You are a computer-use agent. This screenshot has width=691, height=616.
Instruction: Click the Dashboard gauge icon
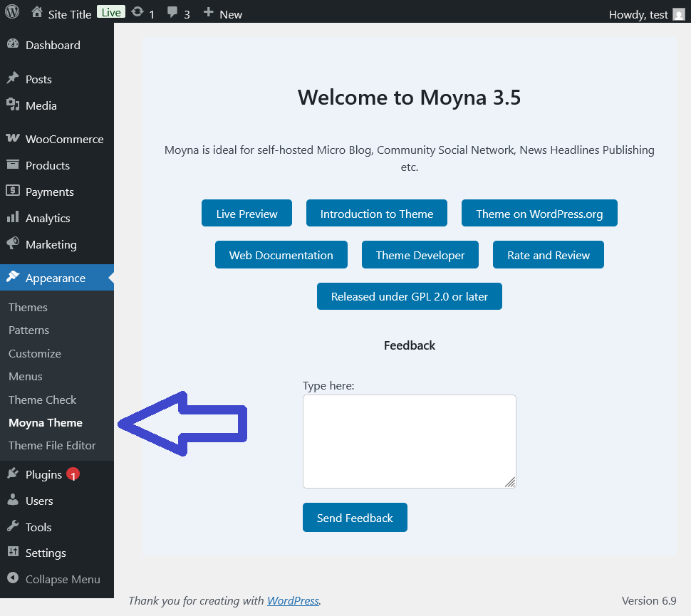point(13,43)
